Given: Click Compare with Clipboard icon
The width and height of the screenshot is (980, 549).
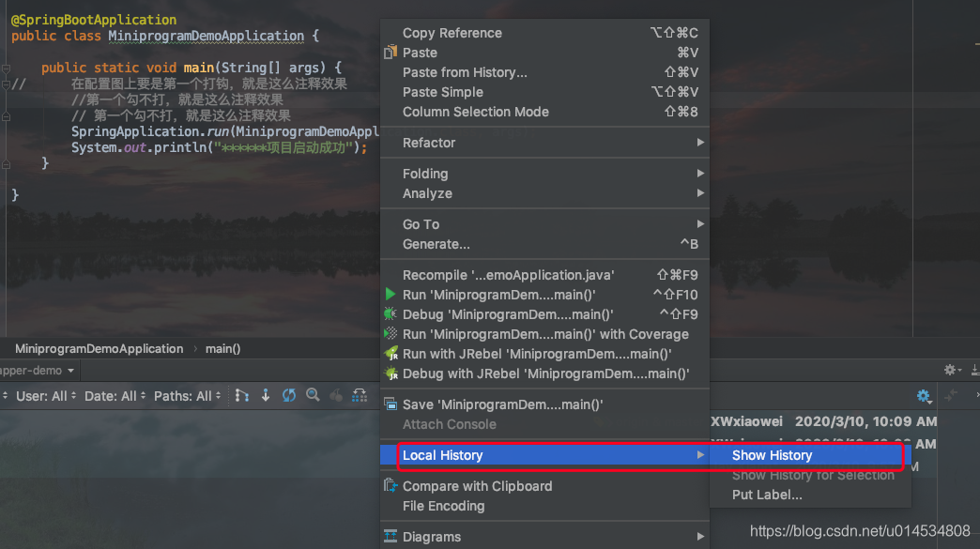Looking at the screenshot, I should coord(390,485).
